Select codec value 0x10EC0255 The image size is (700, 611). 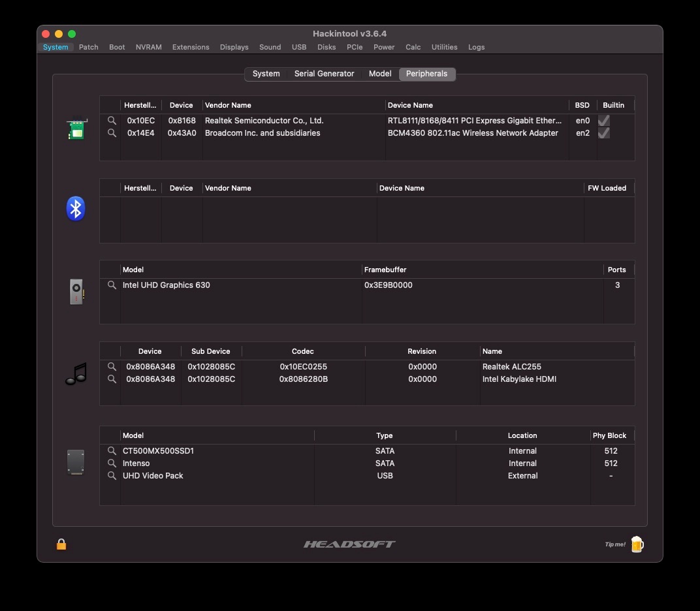(304, 366)
